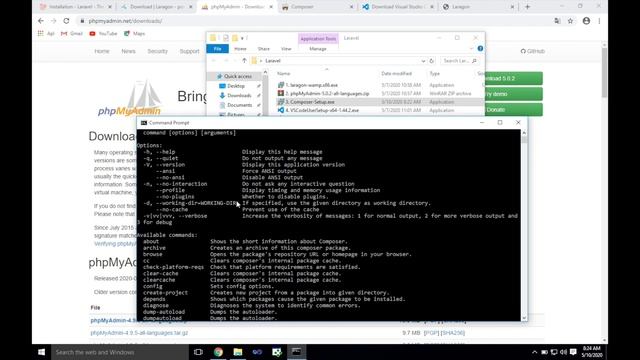
Task: Click the translate page icon in Chrome
Action: (x=557, y=21)
